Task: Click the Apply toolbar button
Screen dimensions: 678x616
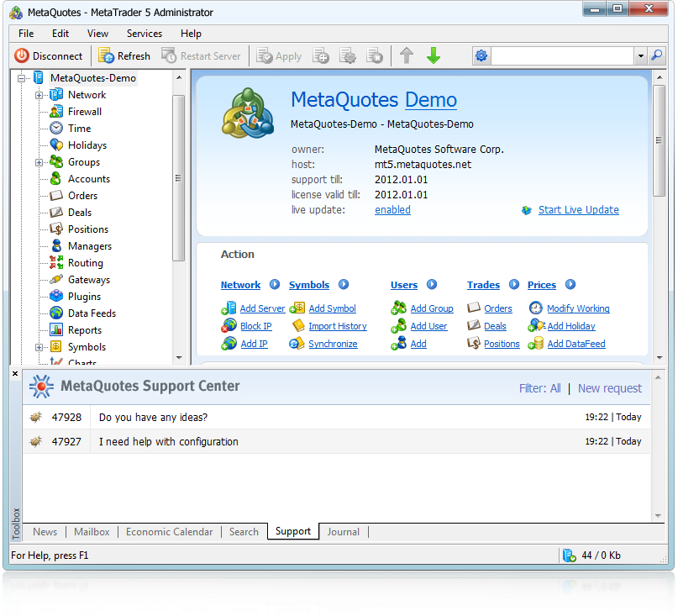Action: tap(279, 56)
